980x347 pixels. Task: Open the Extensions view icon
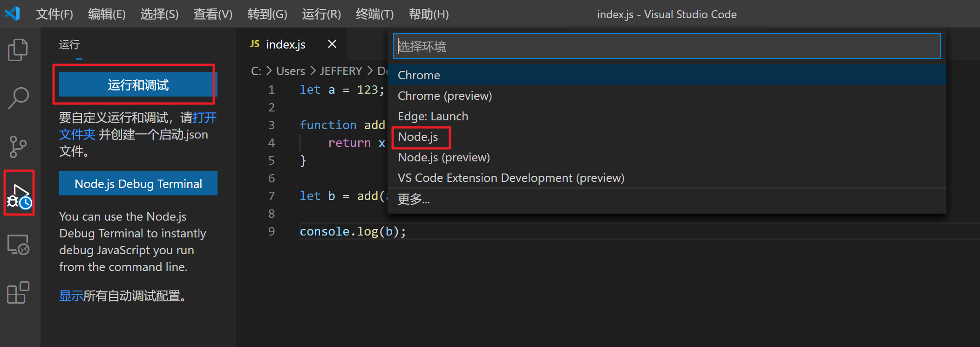(x=18, y=293)
